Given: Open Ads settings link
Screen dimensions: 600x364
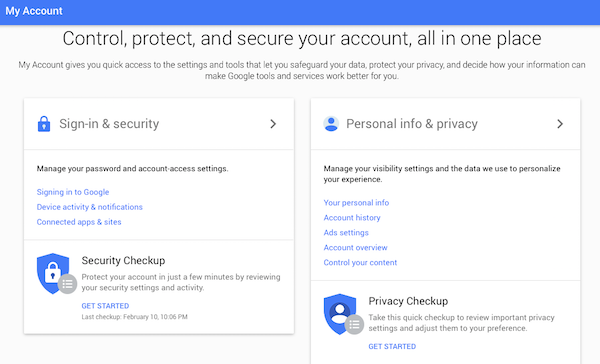Looking at the screenshot, I should (346, 233).
